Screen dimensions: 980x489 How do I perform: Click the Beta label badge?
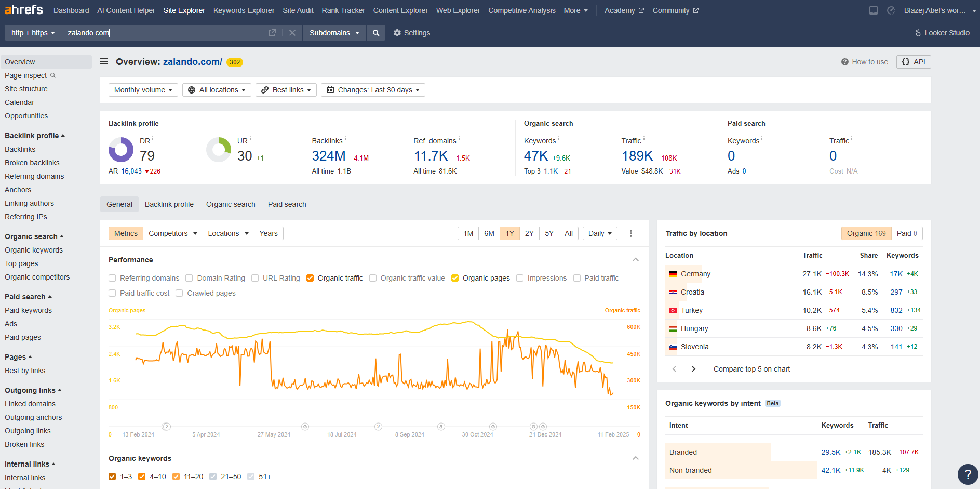[773, 403]
